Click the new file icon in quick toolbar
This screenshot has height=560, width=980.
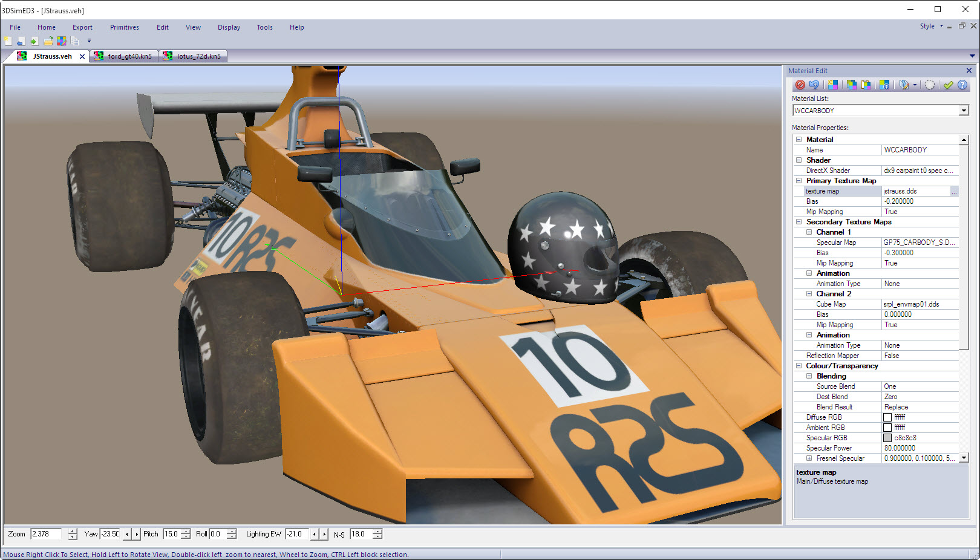pyautogui.click(x=8, y=41)
